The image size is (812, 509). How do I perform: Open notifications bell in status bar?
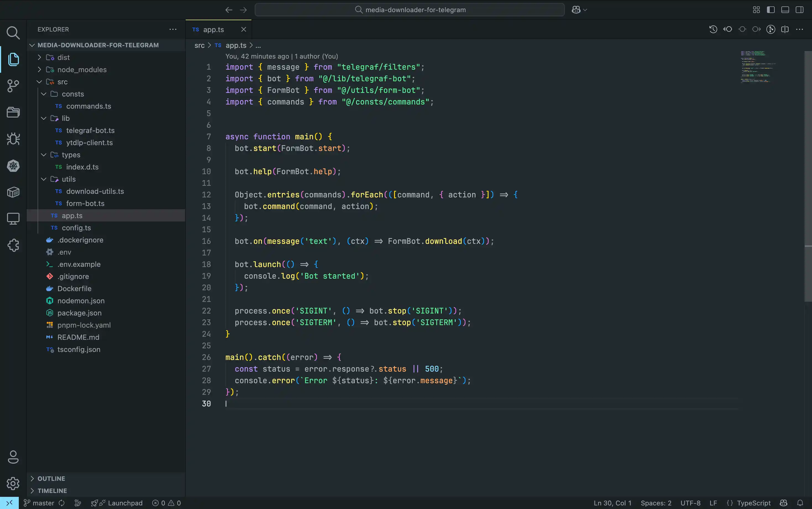click(x=800, y=503)
